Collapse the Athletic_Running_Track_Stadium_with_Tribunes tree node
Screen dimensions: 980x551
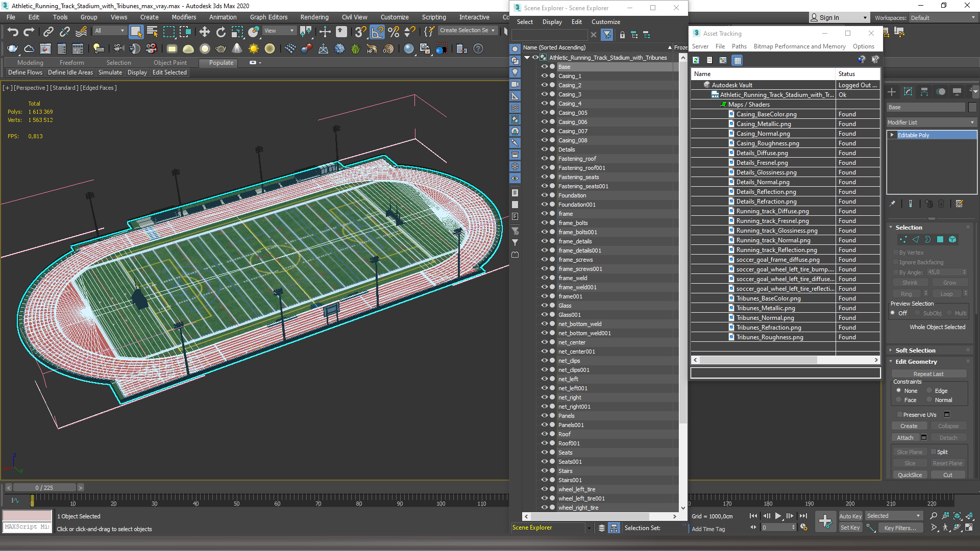pyautogui.click(x=527, y=58)
